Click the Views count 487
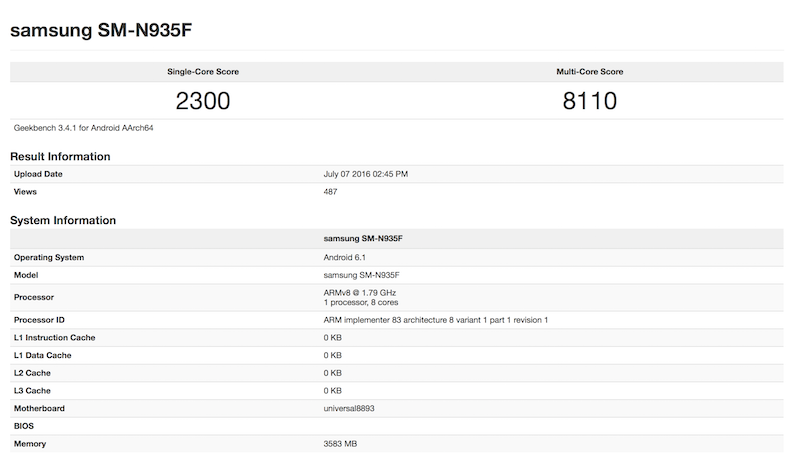The width and height of the screenshot is (800, 458). tap(332, 190)
